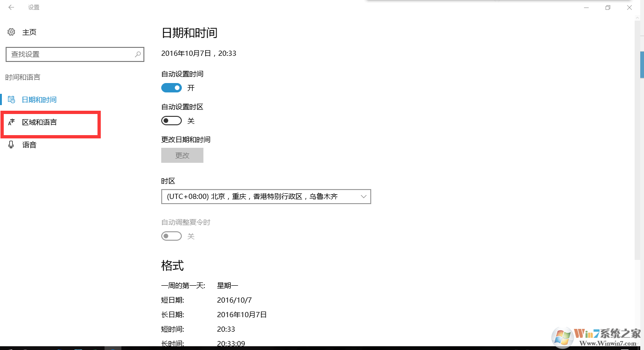644x350 pixels.
Task: Enable the 自动设置时区 switch
Action: coord(171,121)
